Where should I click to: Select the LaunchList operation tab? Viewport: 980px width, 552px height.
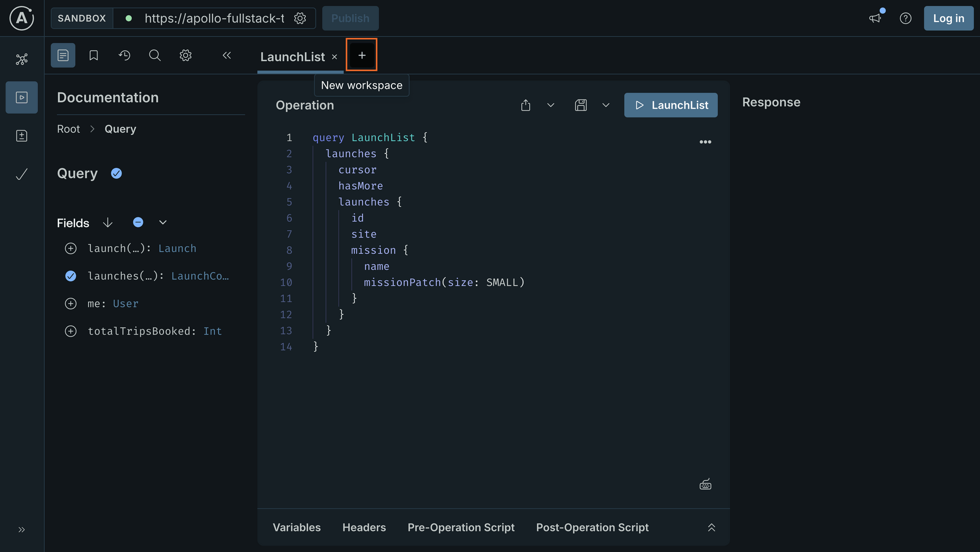pos(292,57)
